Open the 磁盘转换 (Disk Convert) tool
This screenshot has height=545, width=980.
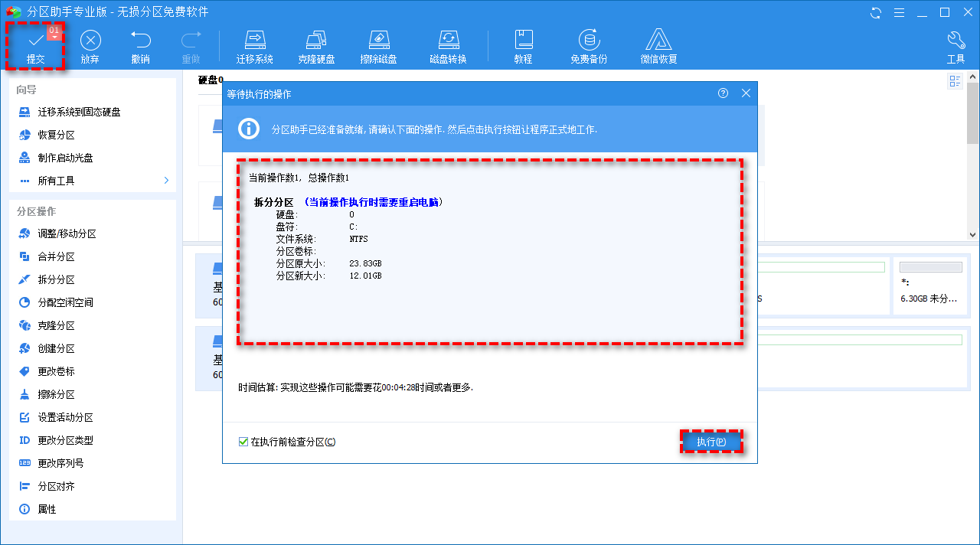[448, 44]
